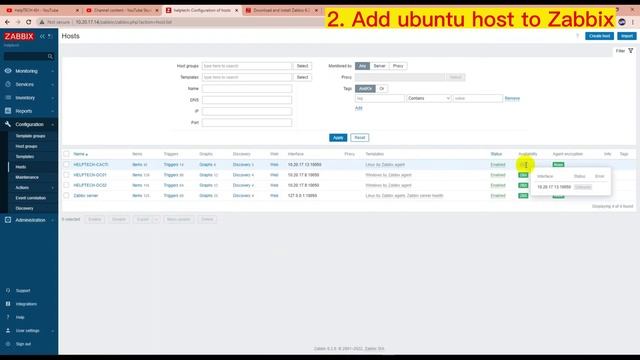Click the Not secure warning icon
Viewport: 640px width, 360px height.
(x=42, y=22)
